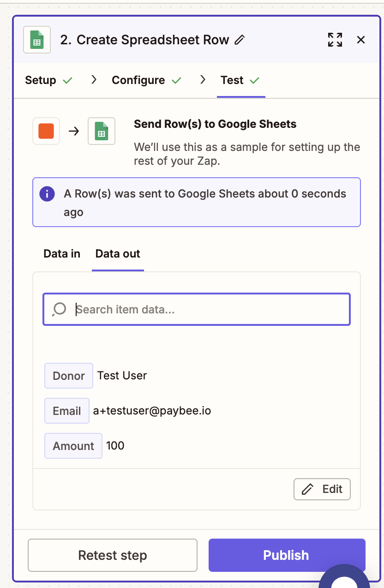The width and height of the screenshot is (384, 588).
Task: Click the pencil icon to rename step
Action: click(x=240, y=40)
